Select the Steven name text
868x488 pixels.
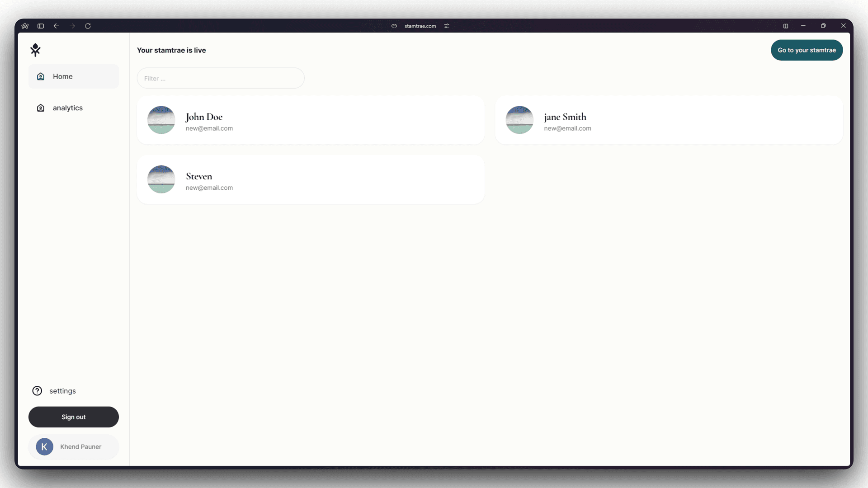pyautogui.click(x=199, y=176)
